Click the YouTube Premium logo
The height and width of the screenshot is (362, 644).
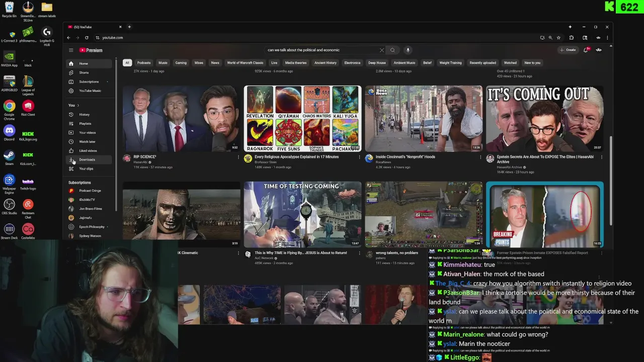pos(91,50)
